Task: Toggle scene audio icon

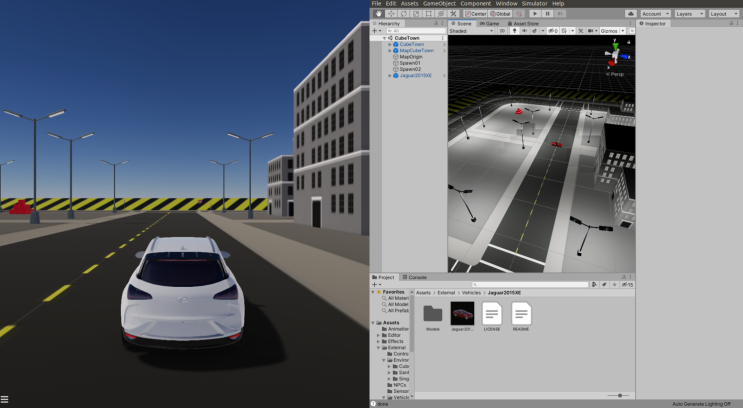Action: [x=524, y=31]
